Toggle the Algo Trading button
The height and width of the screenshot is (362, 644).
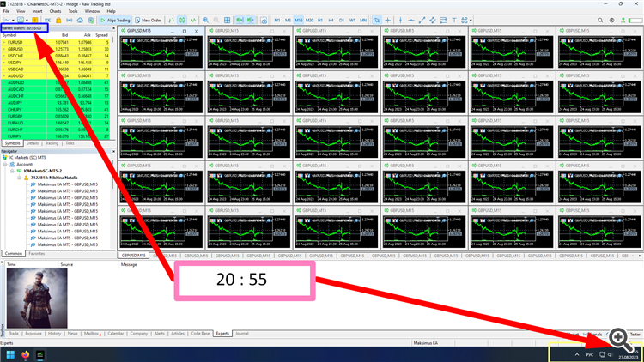115,20
